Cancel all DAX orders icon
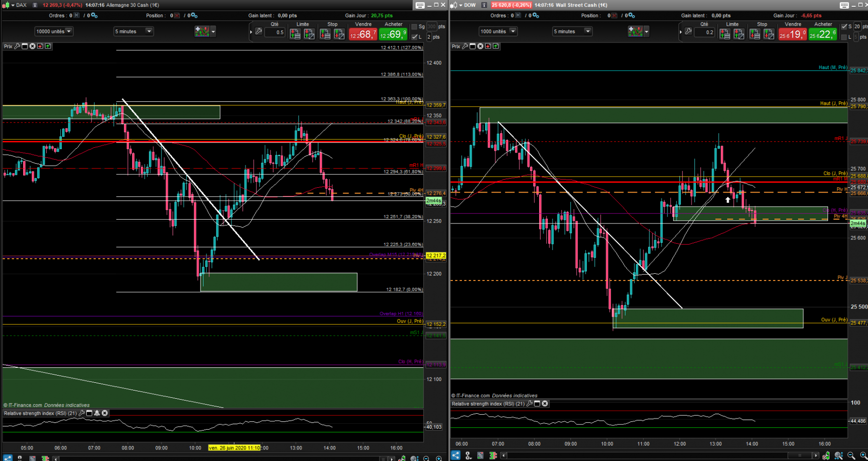 coord(77,15)
